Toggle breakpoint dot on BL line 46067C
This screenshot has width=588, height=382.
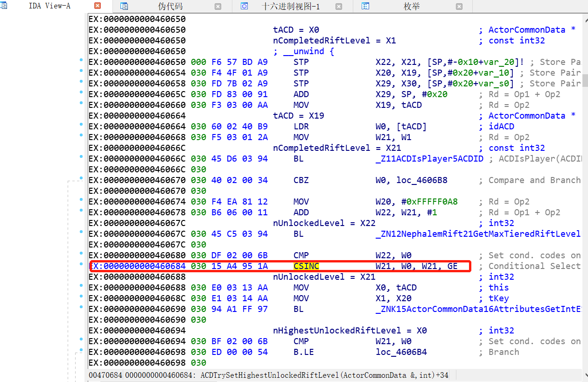(81, 232)
